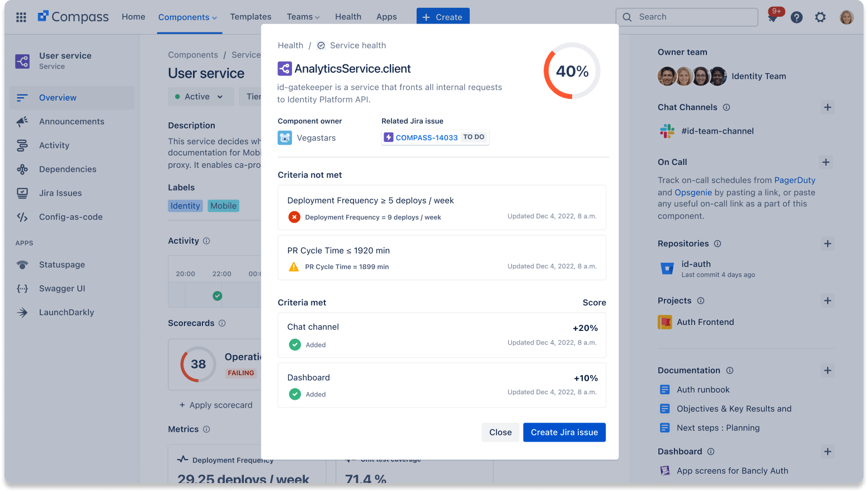
Task: Open the help question mark icon
Action: click(x=796, y=17)
